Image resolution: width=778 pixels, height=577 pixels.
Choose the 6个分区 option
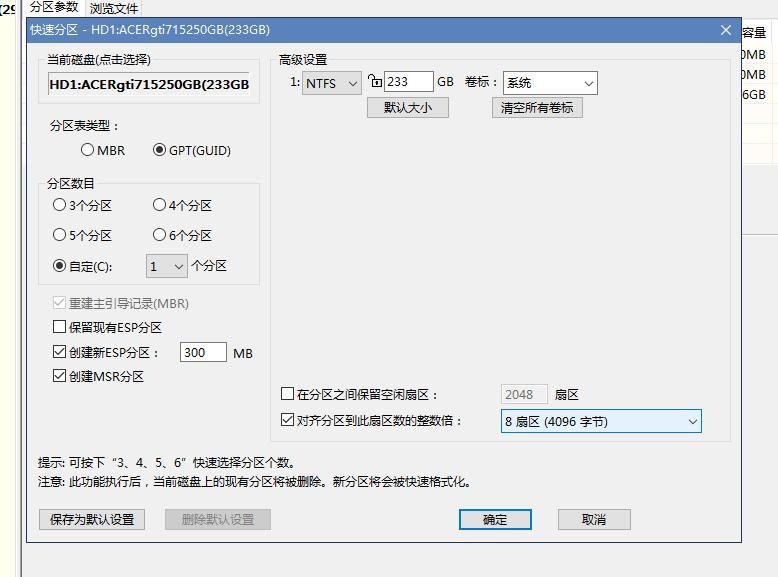point(159,236)
